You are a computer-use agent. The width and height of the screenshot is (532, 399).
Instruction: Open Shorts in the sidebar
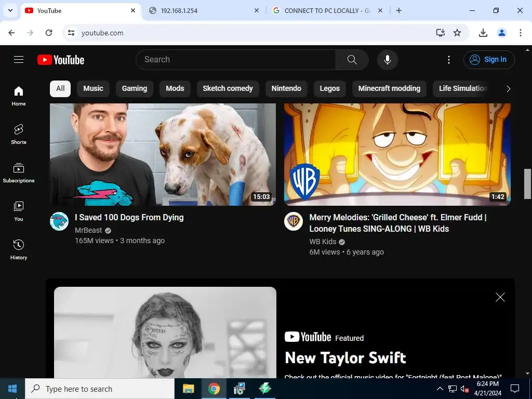click(19, 135)
